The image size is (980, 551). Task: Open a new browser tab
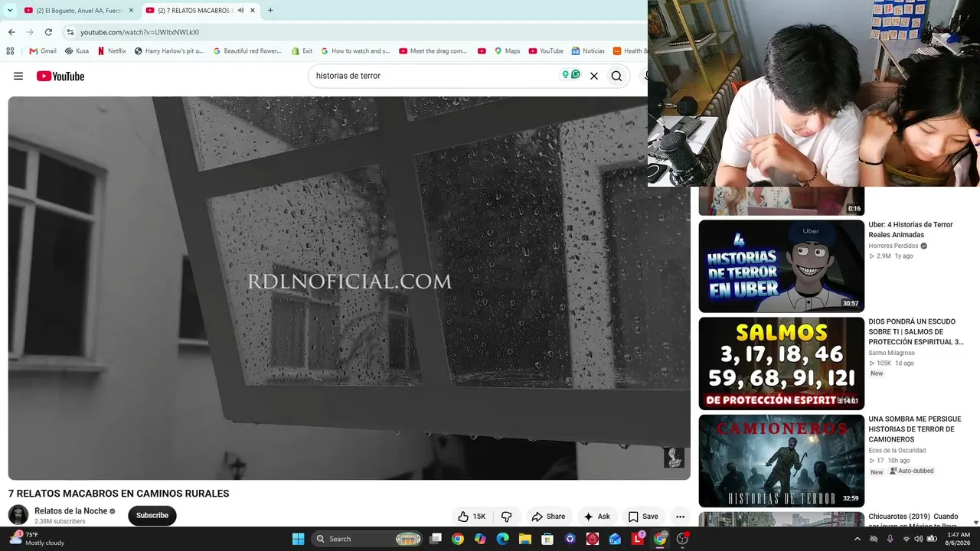(270, 11)
